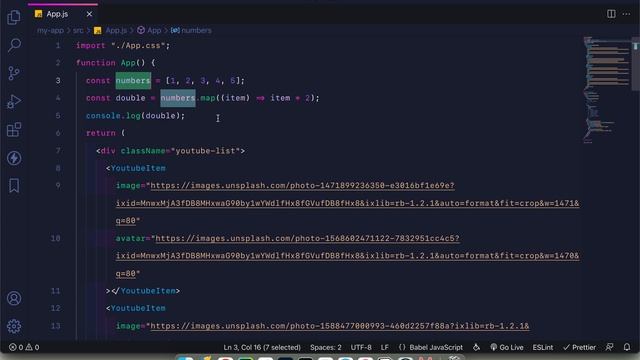Image resolution: width=640 pixels, height=360 pixels.
Task: Click the word double on line 4
Action: click(130, 98)
